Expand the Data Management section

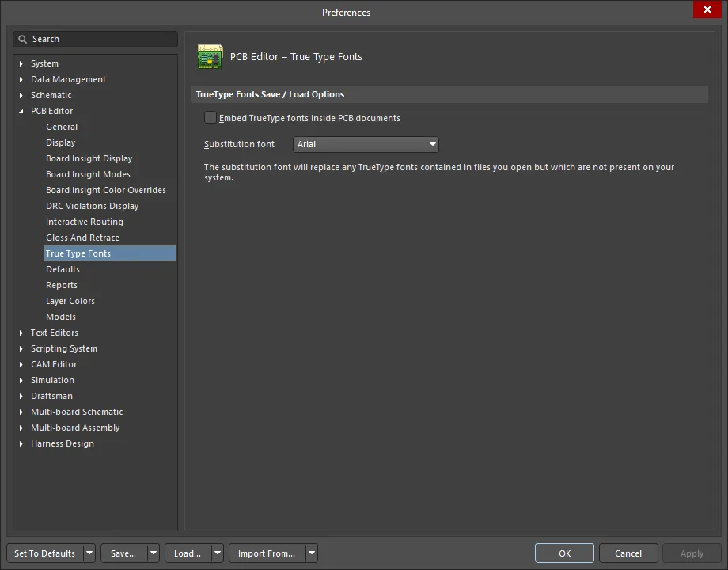(20, 79)
